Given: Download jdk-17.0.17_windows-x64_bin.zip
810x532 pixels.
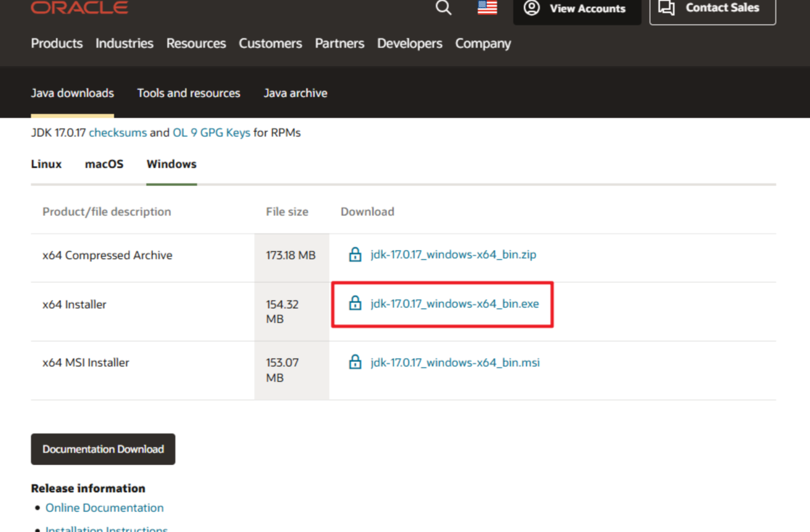Looking at the screenshot, I should click(x=453, y=254).
